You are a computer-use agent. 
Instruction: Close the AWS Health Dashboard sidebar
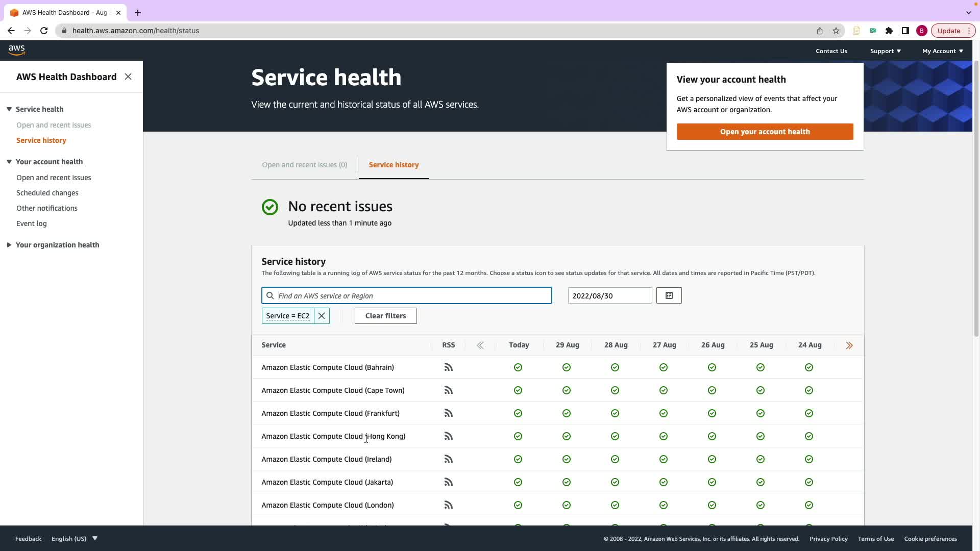coord(128,77)
